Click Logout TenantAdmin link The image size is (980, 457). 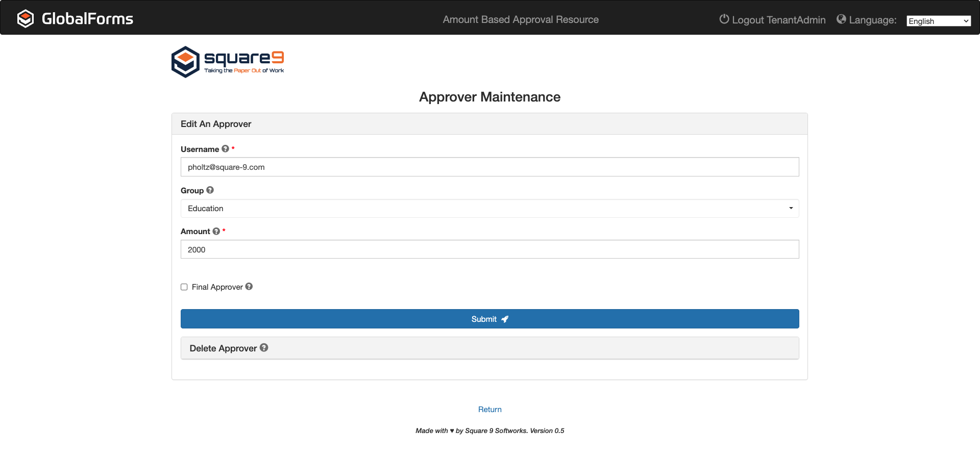[778, 20]
